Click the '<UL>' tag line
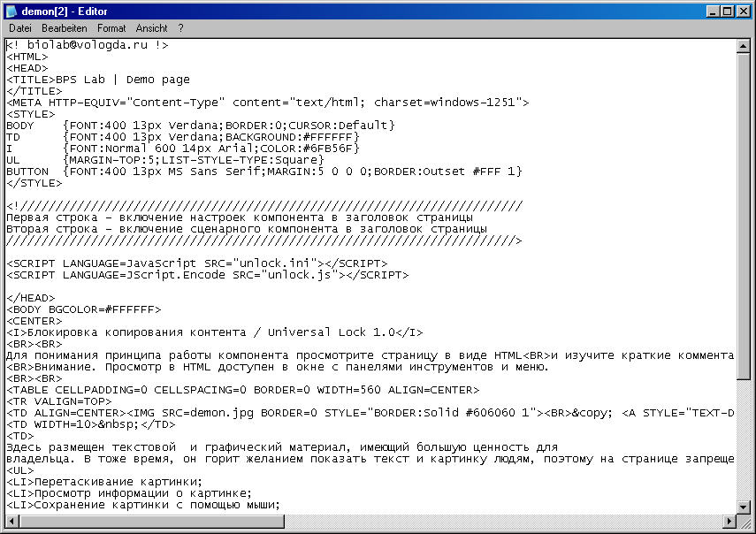 tap(19, 470)
